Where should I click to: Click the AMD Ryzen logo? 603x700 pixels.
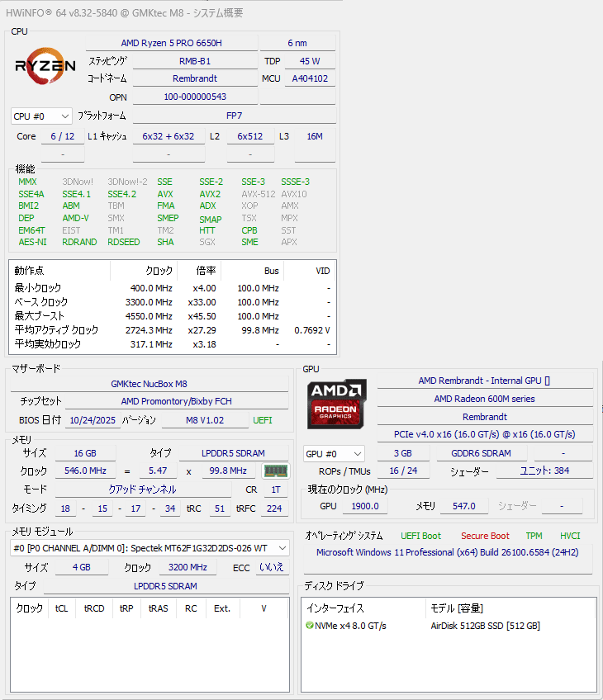(x=45, y=65)
